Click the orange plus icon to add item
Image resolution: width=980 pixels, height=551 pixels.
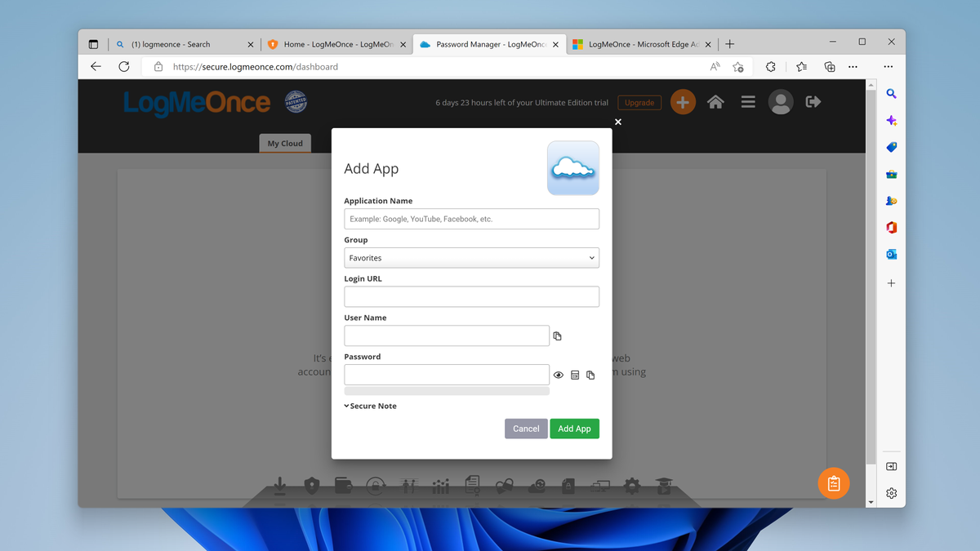[683, 101]
